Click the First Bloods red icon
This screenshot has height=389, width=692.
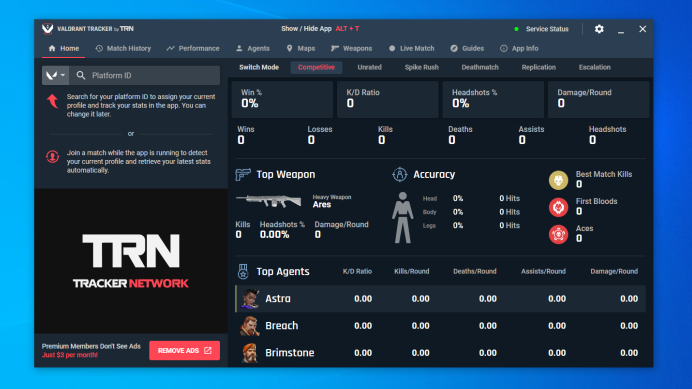point(558,207)
